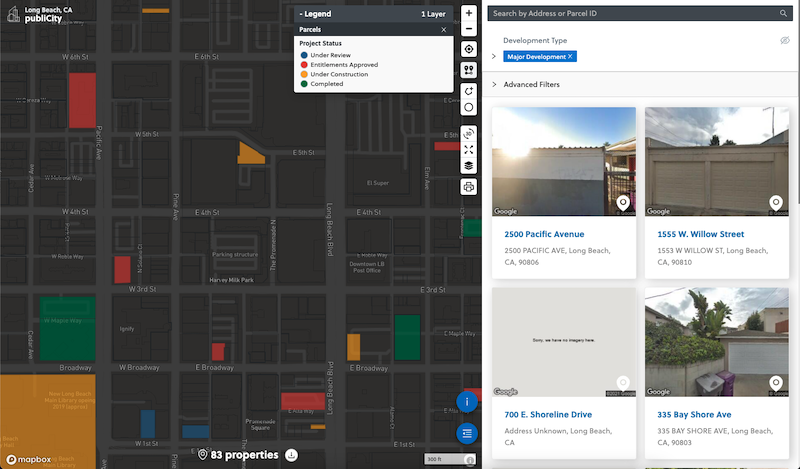Click the map marker on the 335 Bay Shore Ave photo
The height and width of the screenshot is (469, 800).
point(776,383)
